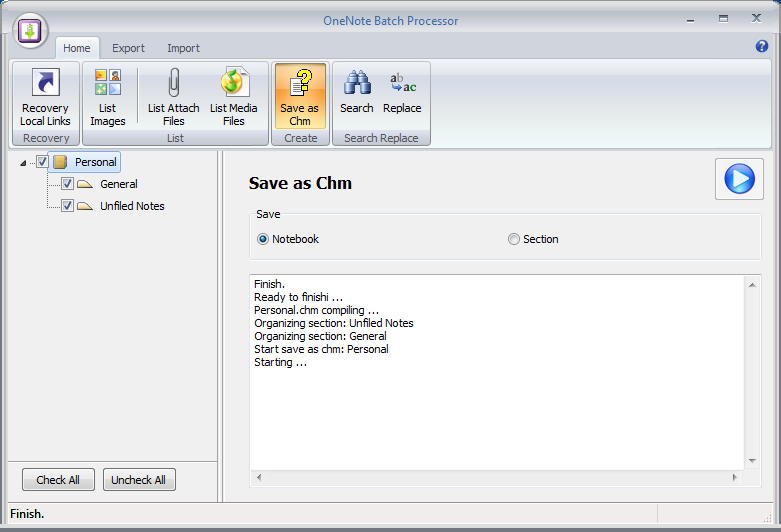Click the 'Start save as chm: Personal' line

tap(321, 349)
